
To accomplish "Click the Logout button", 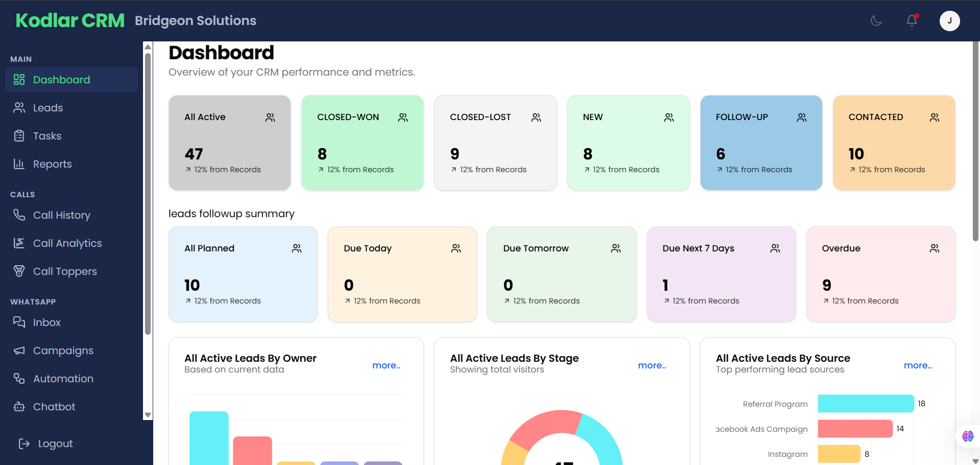I will (x=55, y=443).
